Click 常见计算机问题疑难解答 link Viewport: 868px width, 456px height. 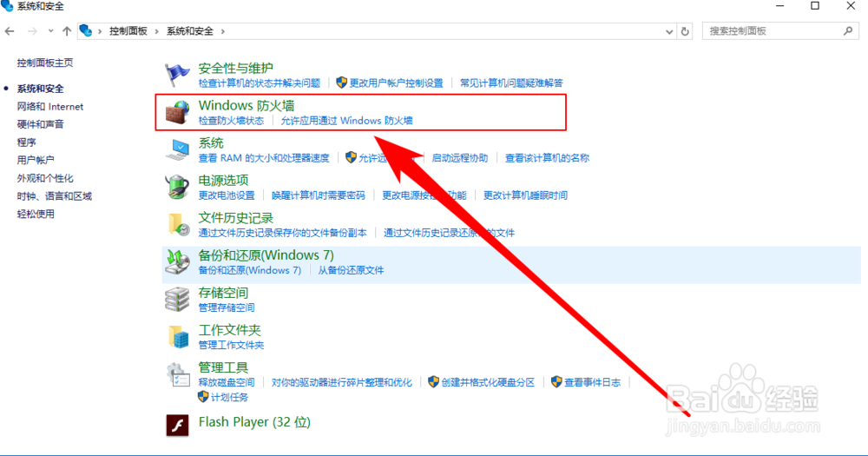[x=511, y=83]
